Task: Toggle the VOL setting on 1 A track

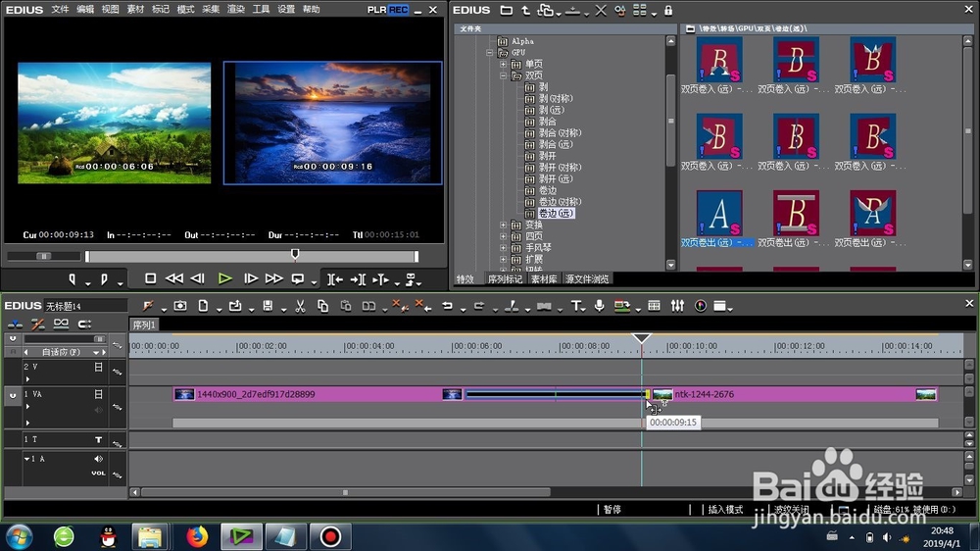Action: pyautogui.click(x=98, y=474)
